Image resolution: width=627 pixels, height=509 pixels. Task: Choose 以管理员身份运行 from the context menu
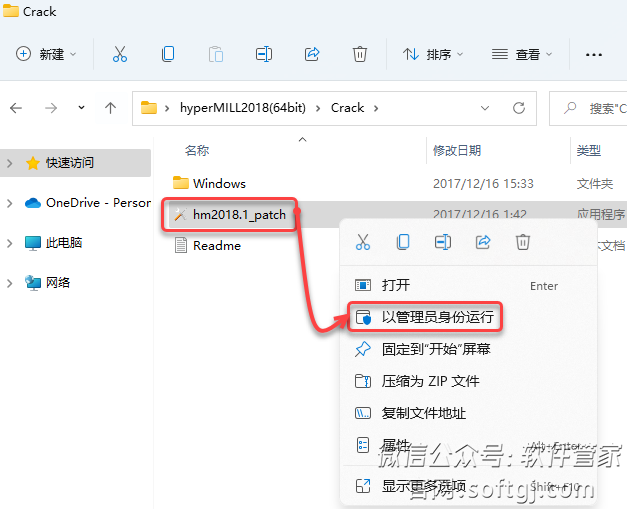[468, 317]
